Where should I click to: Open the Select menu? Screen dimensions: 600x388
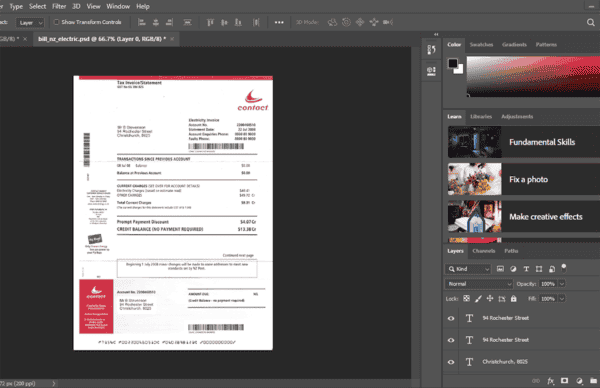tap(38, 7)
